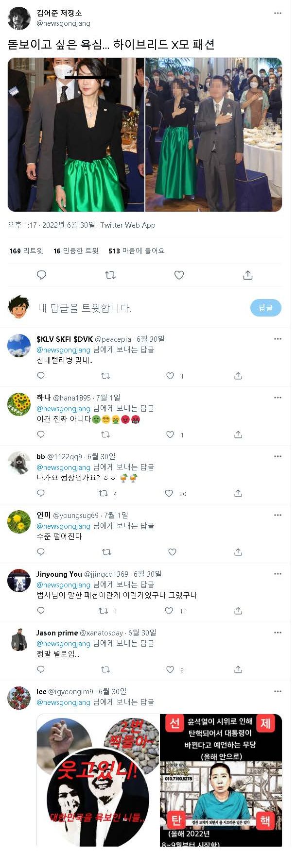Image resolution: width=297 pixels, height=868 pixels.
Task: Click the retweet icon on bb's reply
Action: tap(103, 493)
